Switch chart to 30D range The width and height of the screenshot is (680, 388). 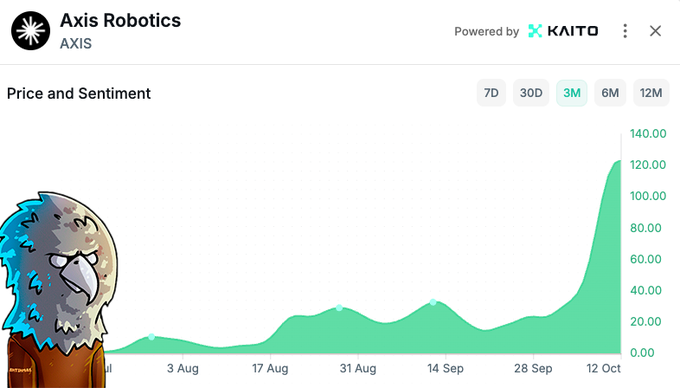pyautogui.click(x=531, y=93)
